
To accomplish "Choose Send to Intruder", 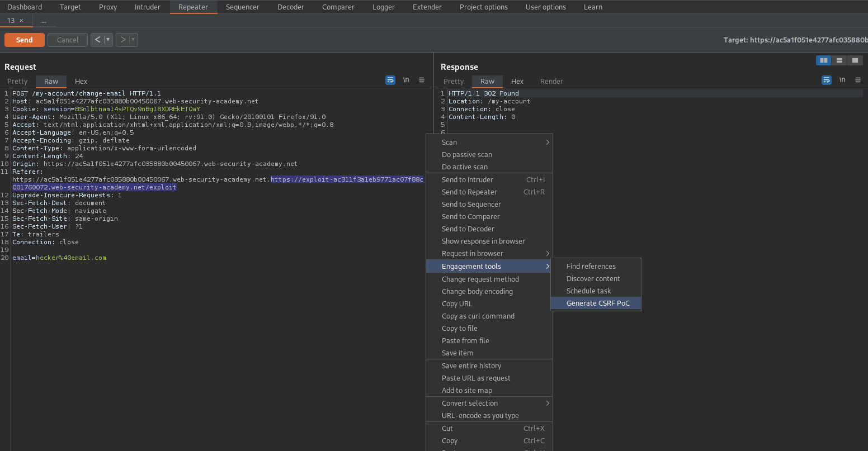I will pyautogui.click(x=489, y=180).
